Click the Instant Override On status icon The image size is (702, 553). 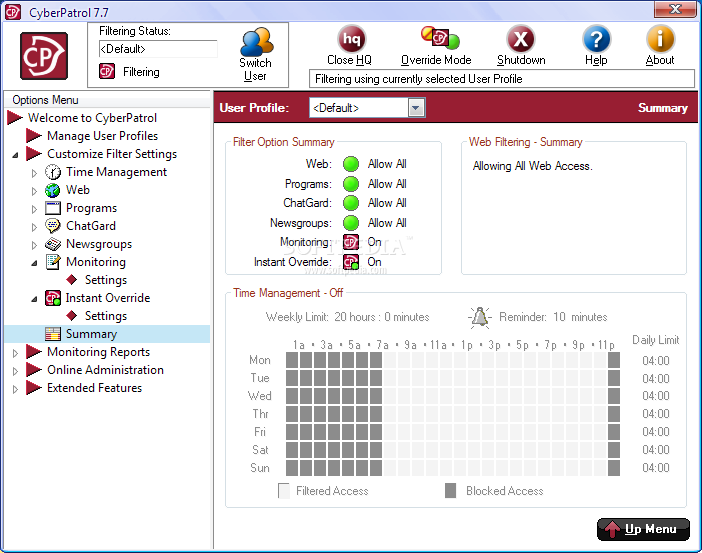click(x=351, y=262)
